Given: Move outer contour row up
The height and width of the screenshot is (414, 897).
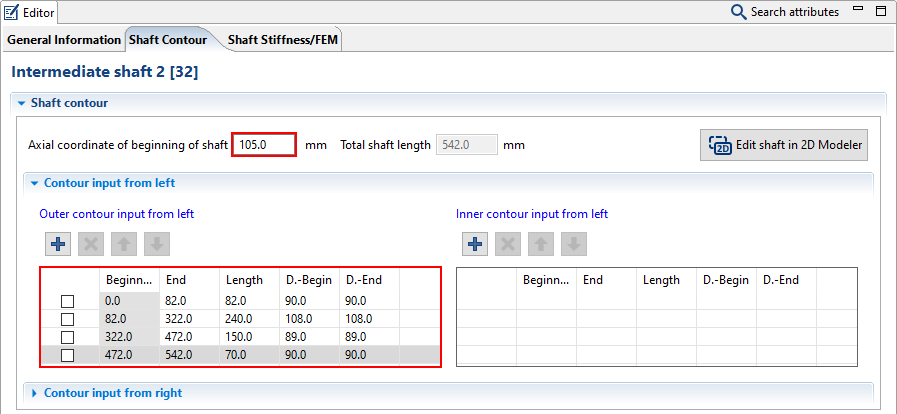Looking at the screenshot, I should (123, 244).
